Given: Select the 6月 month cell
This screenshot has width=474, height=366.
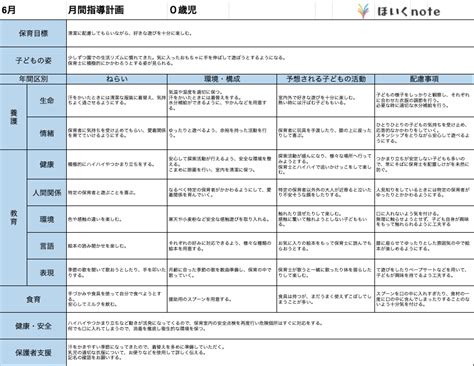Looking at the screenshot, I should (9, 10).
